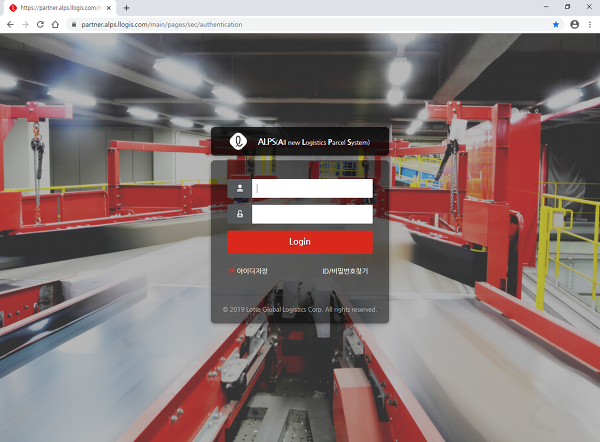Click the address bar URL

point(161,24)
